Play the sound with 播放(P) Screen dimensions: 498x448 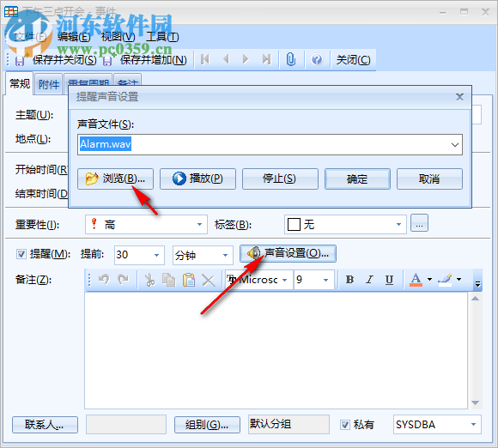(197, 179)
